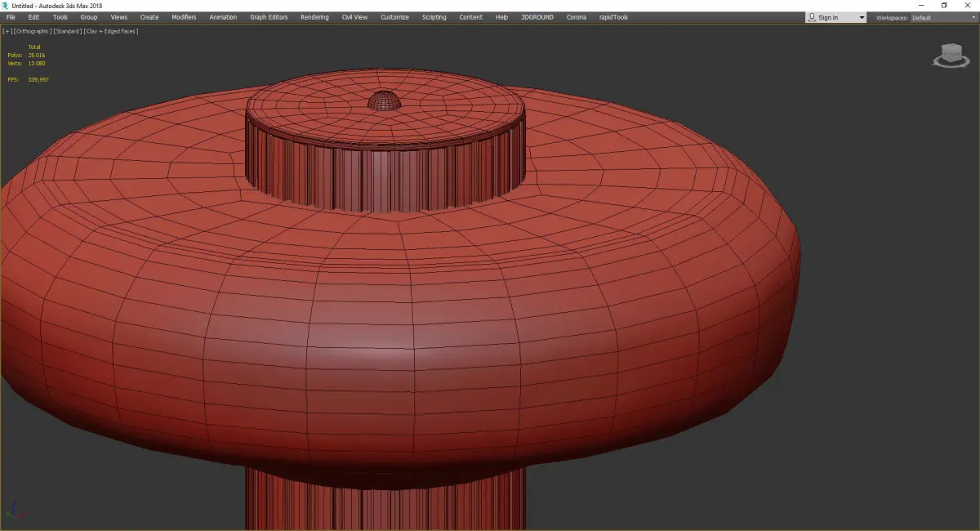Select the small dome at the model top

[x=383, y=100]
